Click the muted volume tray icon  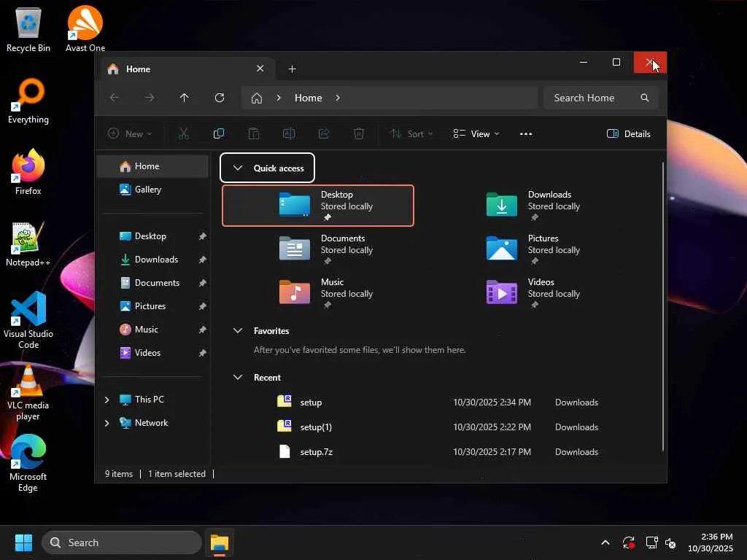671,542
